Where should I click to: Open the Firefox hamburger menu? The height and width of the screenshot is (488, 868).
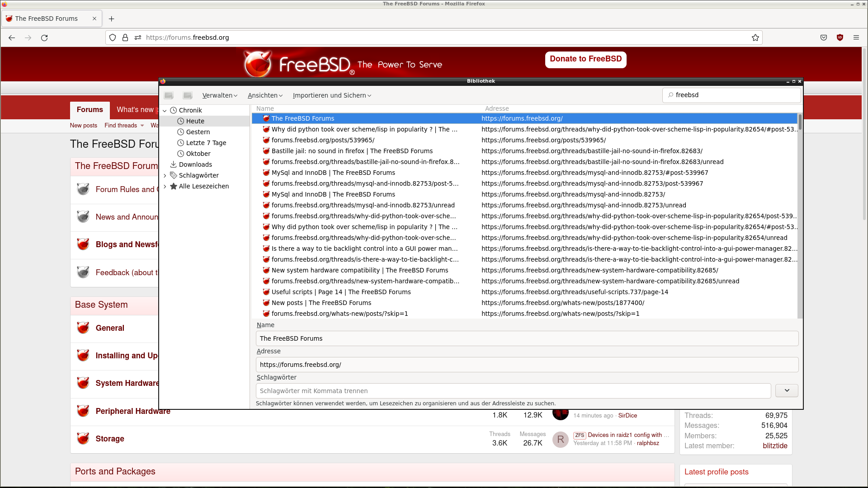click(x=856, y=38)
